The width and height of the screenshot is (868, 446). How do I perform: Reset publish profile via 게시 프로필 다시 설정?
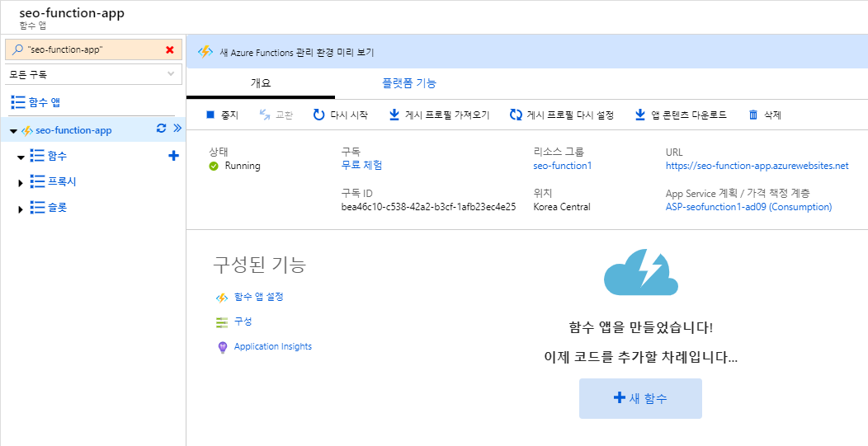(x=561, y=115)
